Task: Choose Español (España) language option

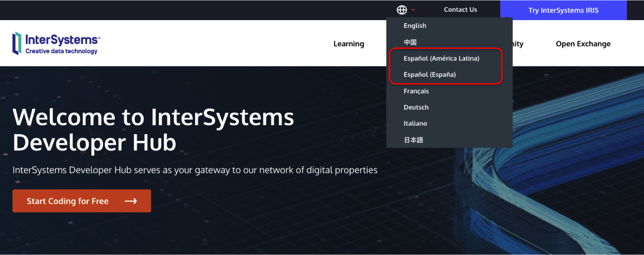Action: click(x=430, y=75)
